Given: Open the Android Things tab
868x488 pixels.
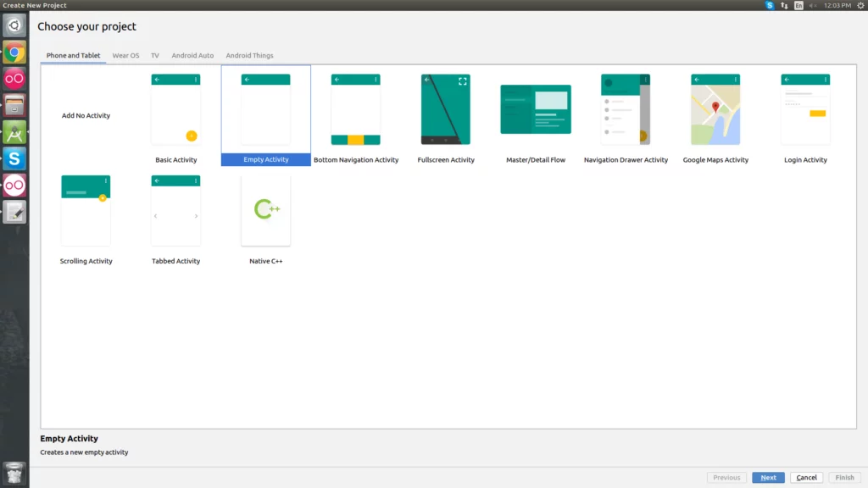Looking at the screenshot, I should tap(249, 56).
